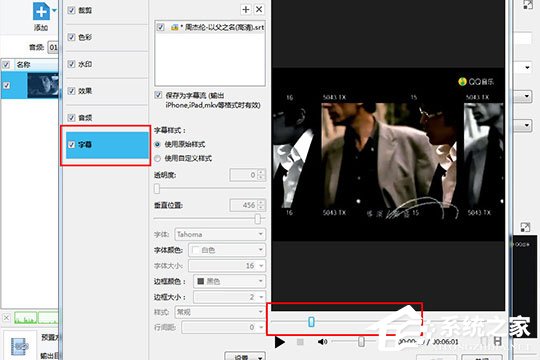Open the 效果 tab

click(x=107, y=91)
